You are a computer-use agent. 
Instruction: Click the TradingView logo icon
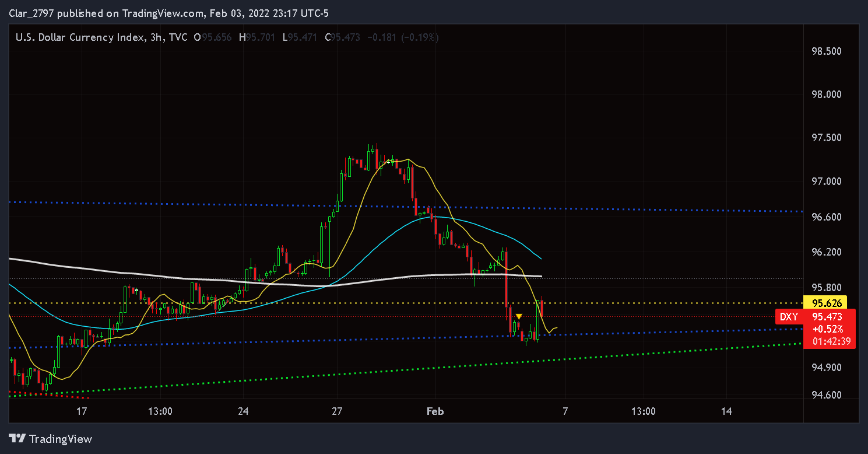pyautogui.click(x=17, y=439)
